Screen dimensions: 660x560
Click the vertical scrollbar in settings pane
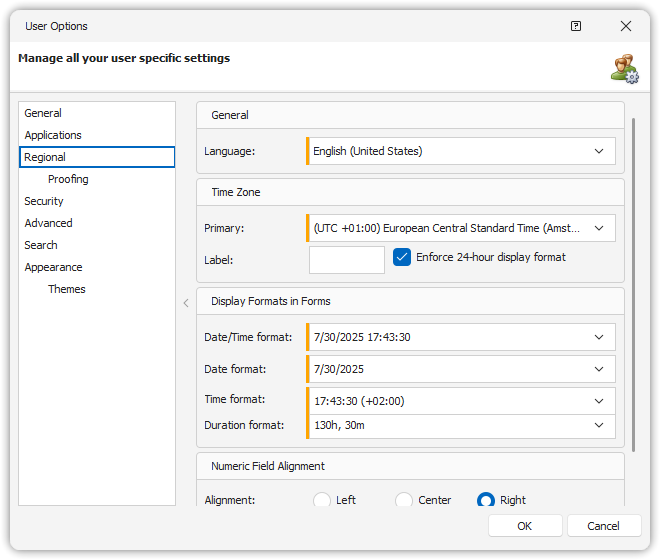click(x=633, y=282)
